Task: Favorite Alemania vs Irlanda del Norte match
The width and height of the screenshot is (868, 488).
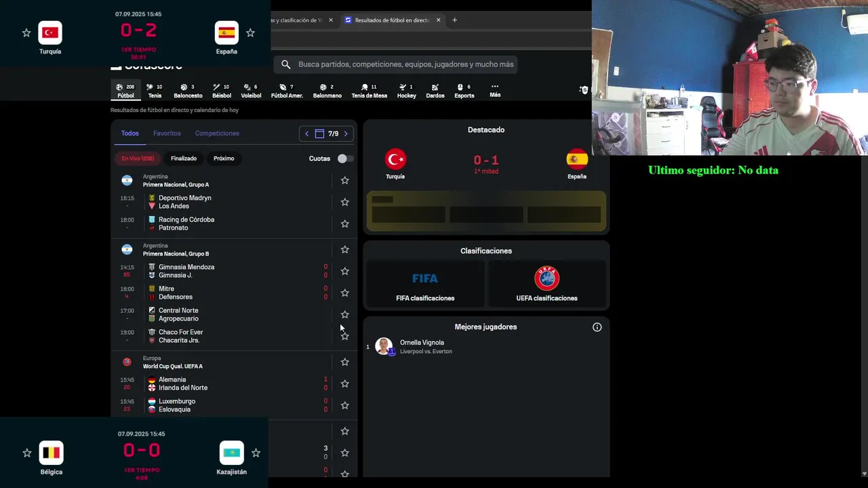Action: 344,384
